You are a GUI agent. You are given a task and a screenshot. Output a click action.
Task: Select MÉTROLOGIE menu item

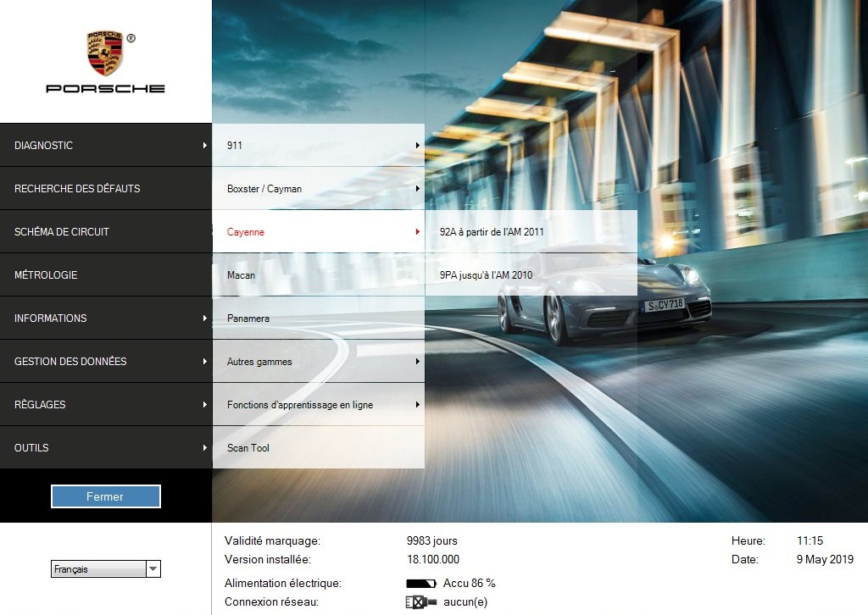(x=106, y=274)
